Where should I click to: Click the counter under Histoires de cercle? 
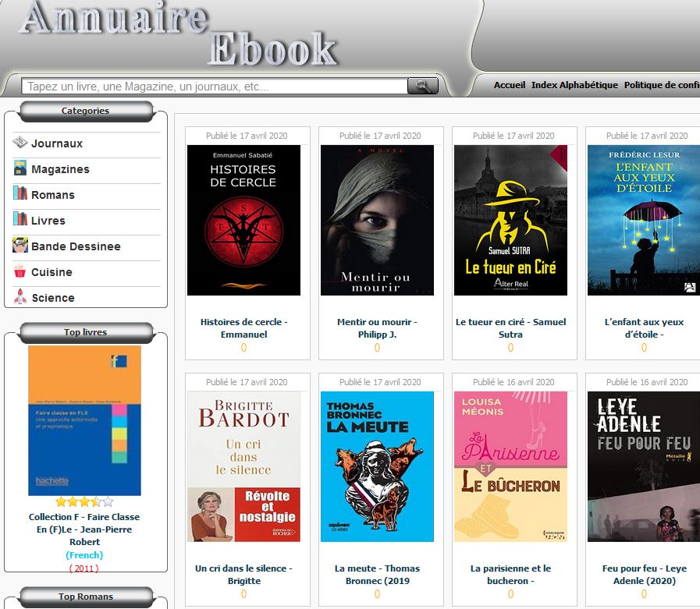(243, 348)
